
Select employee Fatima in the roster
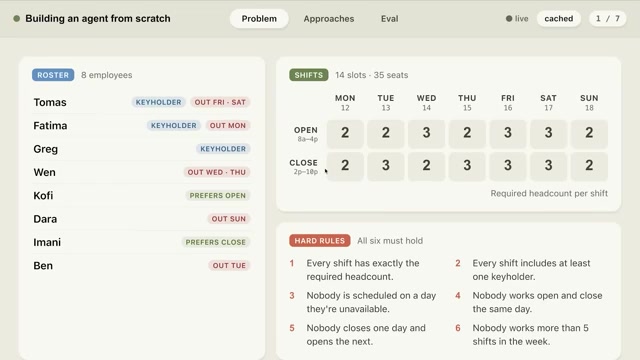click(x=50, y=126)
